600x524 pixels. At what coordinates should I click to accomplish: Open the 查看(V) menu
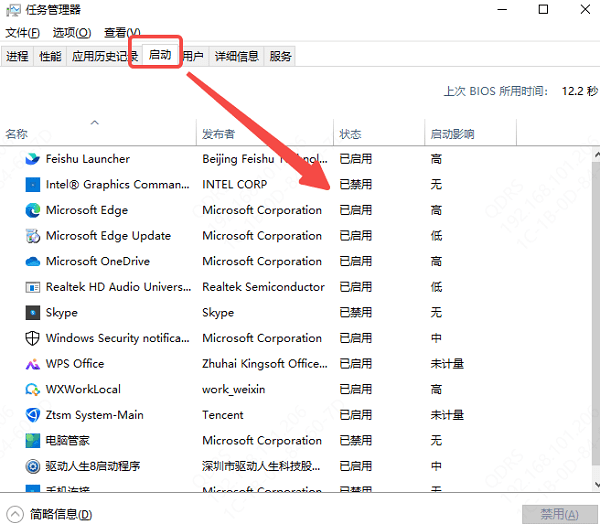point(122,33)
